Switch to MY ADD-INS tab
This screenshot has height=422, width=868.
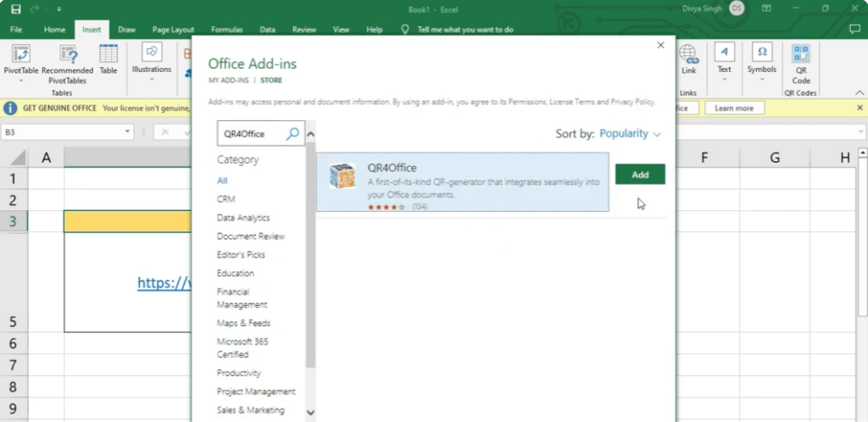(x=229, y=81)
